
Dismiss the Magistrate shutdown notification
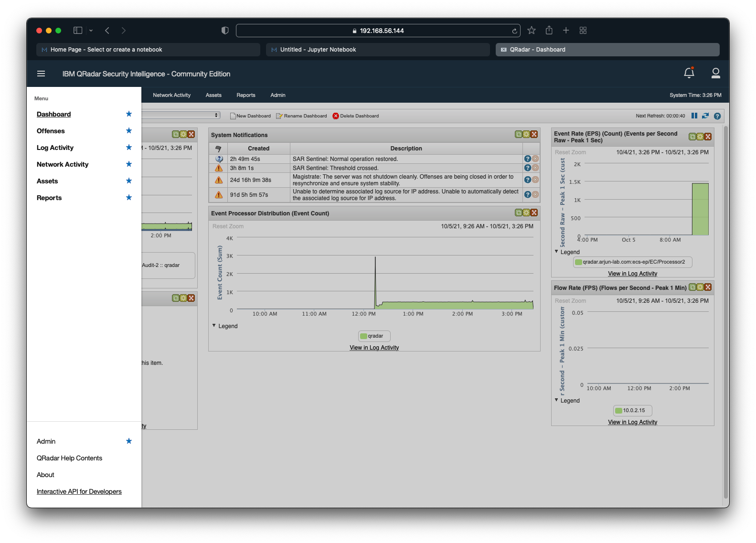pyautogui.click(x=535, y=180)
